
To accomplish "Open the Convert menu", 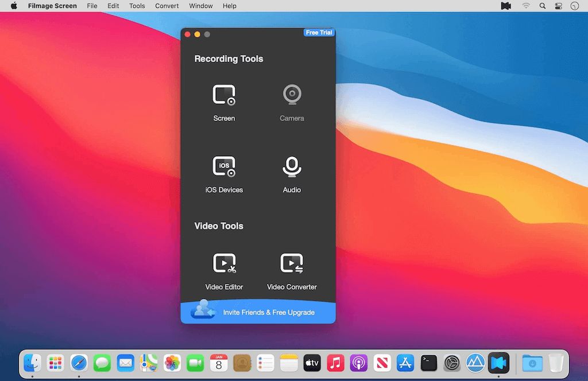I will [x=167, y=6].
